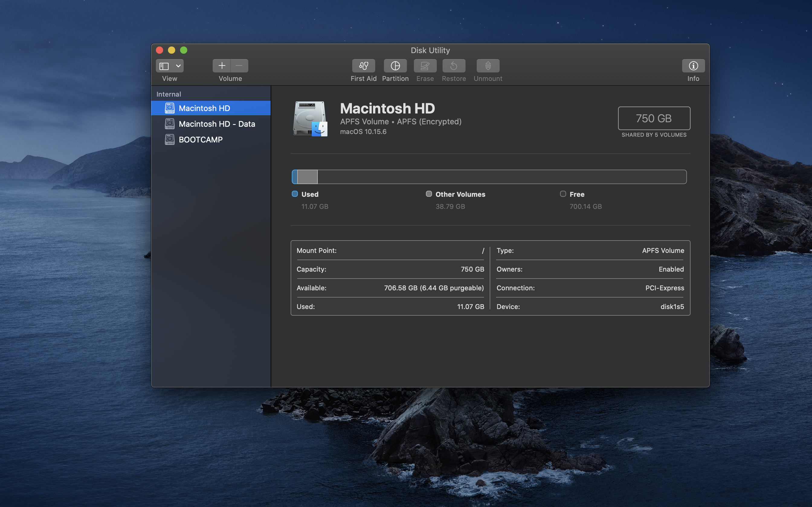Screen dimensions: 812x507
Task: Select the BOOTCAMP volume
Action: [200, 140]
